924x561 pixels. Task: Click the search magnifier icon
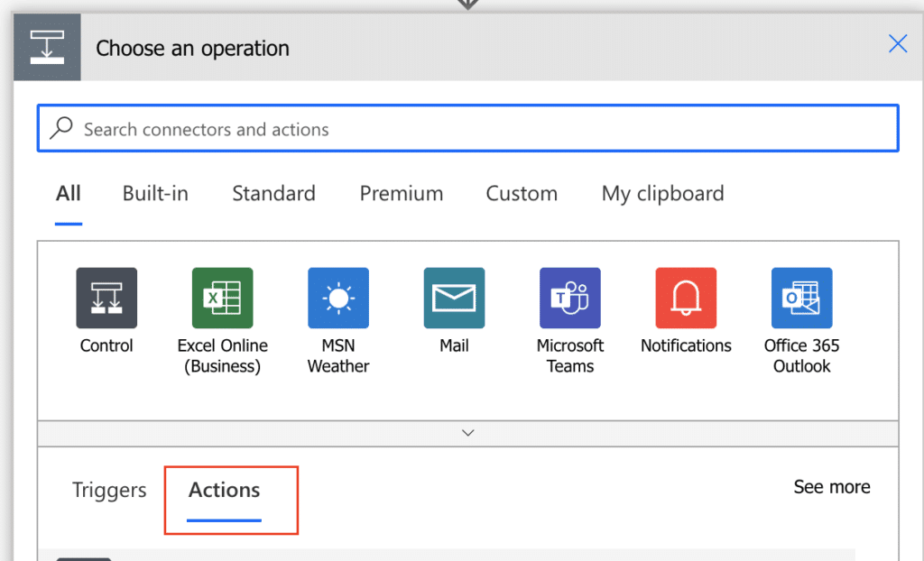click(60, 128)
